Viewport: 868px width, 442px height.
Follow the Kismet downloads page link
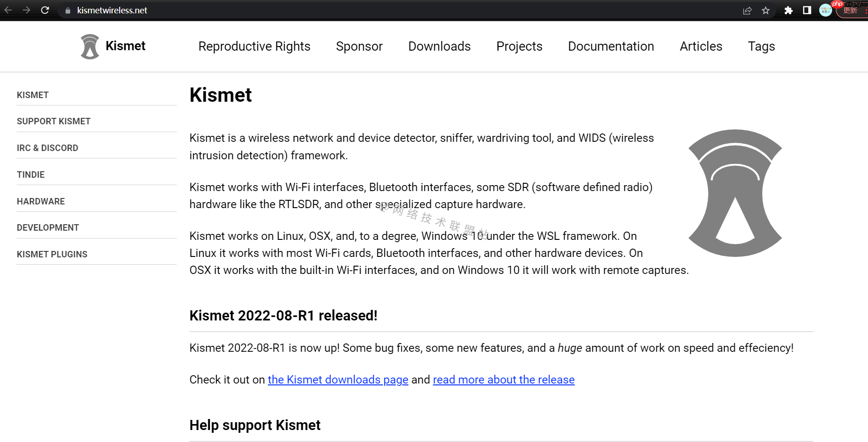click(x=338, y=380)
